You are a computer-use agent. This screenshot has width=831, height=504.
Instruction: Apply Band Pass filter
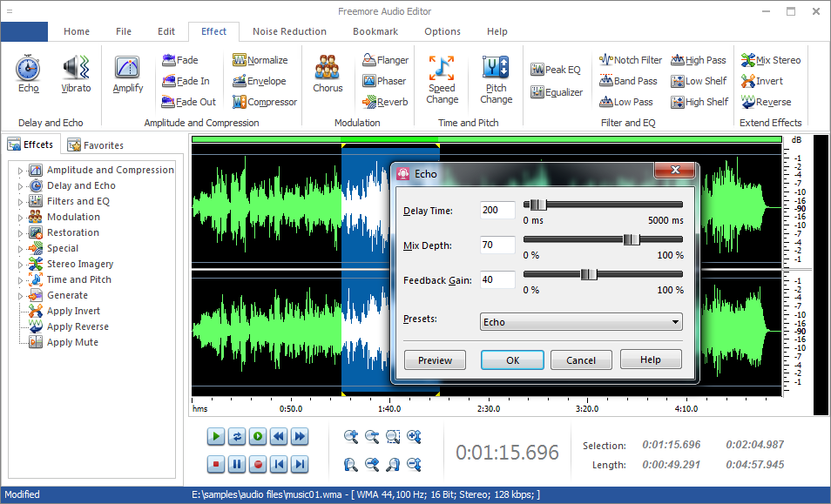629,81
